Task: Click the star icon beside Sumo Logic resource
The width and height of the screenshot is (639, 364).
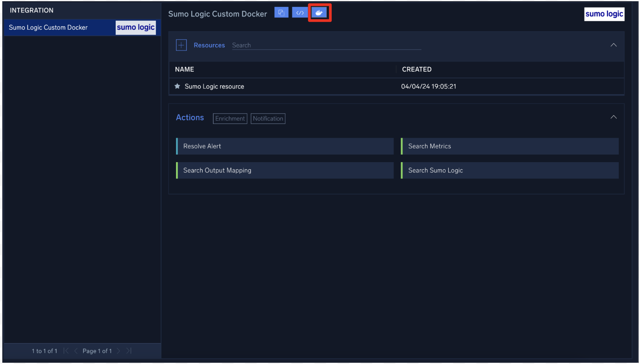Action: [177, 86]
